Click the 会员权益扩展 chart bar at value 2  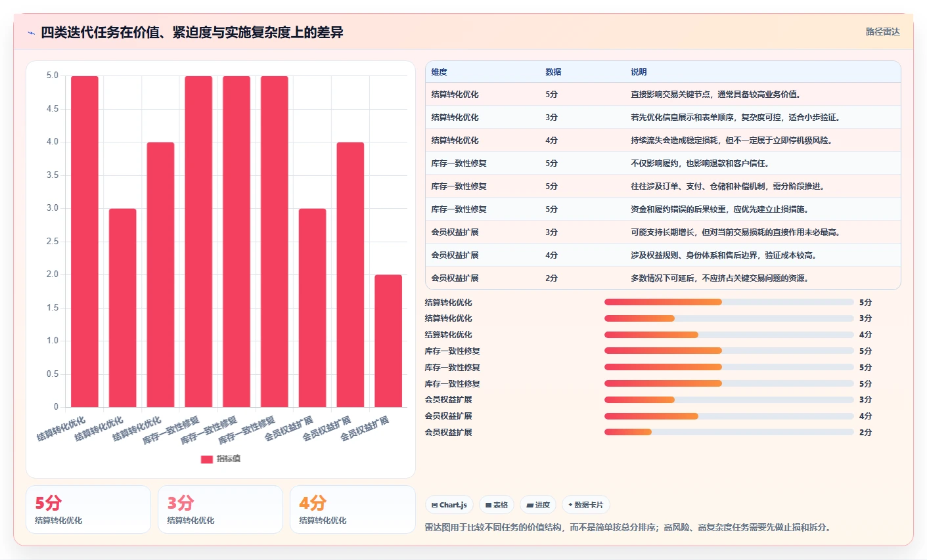[x=388, y=341]
